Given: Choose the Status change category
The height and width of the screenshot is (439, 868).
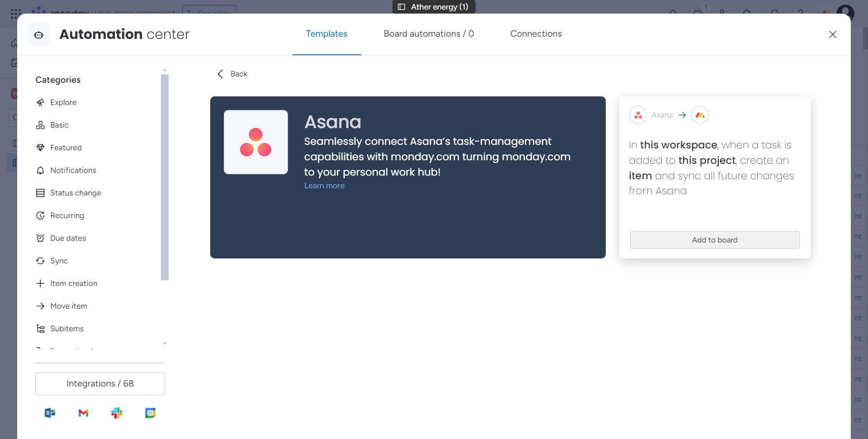Looking at the screenshot, I should [75, 193].
